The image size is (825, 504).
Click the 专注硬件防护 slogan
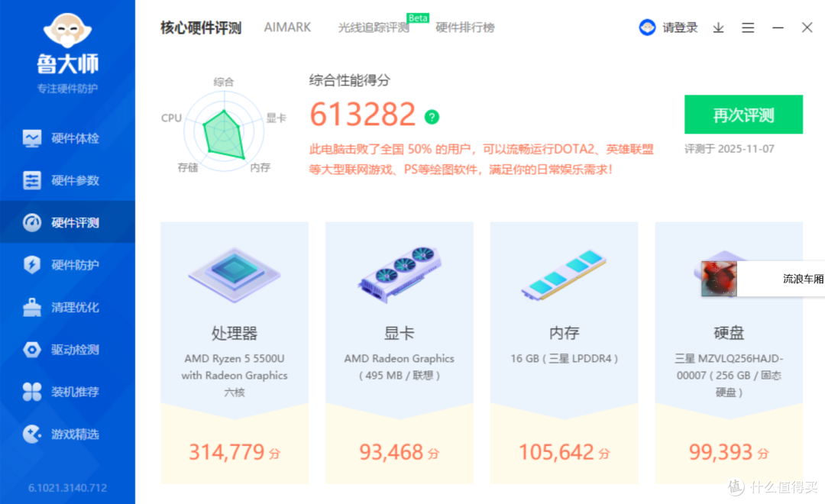coord(67,89)
